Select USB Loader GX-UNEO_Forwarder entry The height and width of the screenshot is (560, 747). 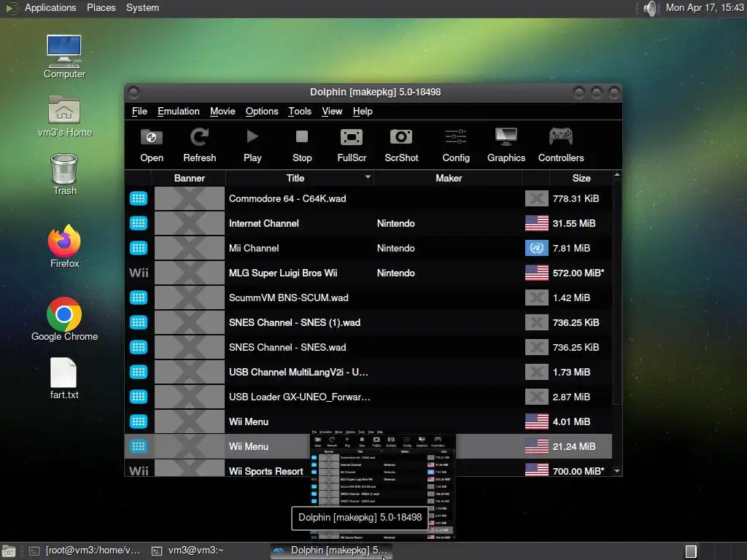point(299,397)
